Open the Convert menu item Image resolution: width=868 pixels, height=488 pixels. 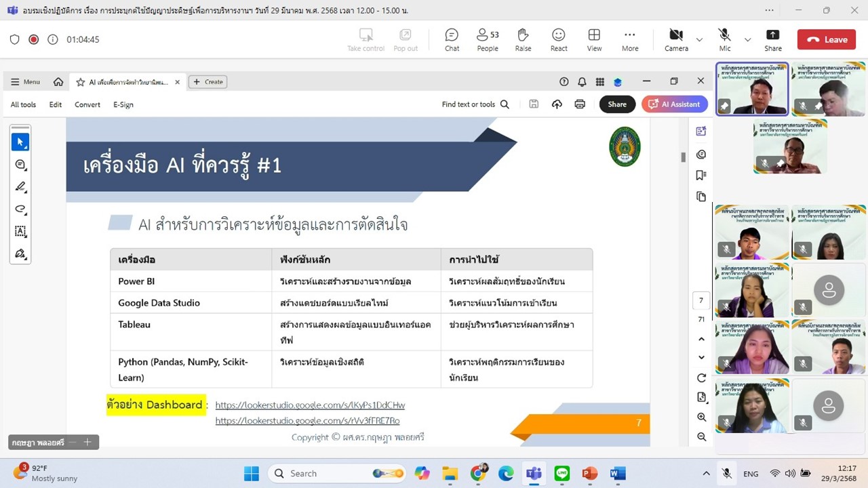[x=87, y=104]
